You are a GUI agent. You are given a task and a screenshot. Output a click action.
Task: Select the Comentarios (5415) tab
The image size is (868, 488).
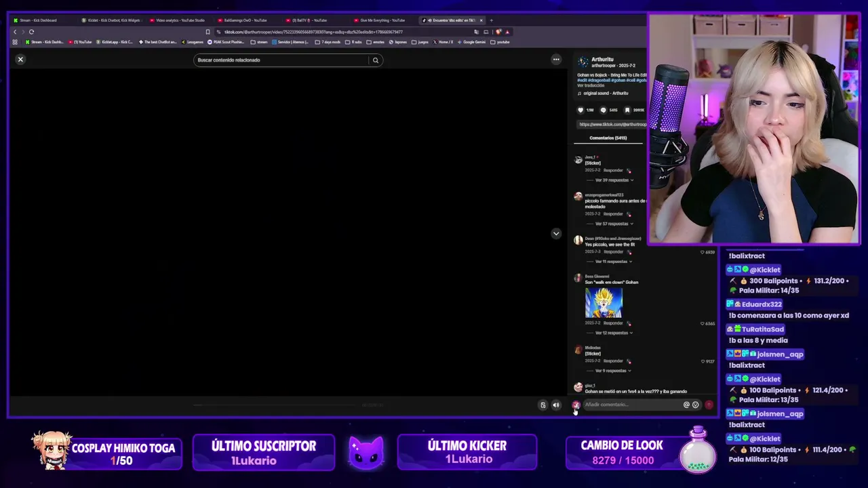click(x=608, y=138)
